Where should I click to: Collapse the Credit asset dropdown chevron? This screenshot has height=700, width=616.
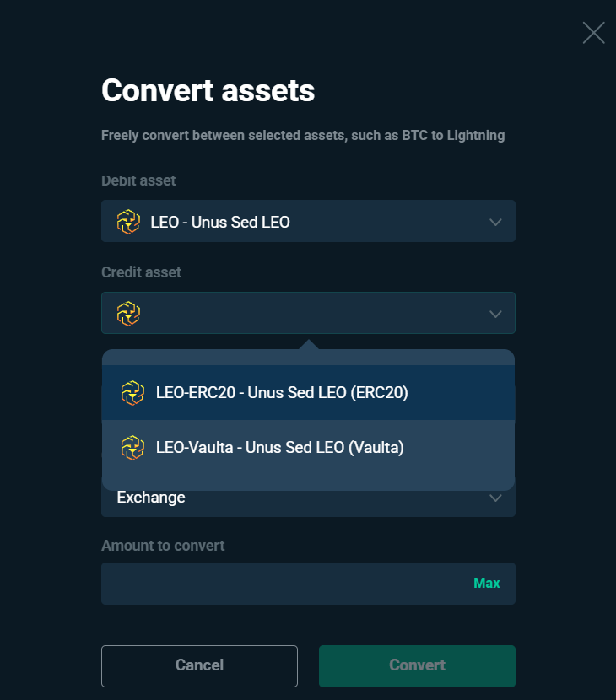[x=495, y=315]
